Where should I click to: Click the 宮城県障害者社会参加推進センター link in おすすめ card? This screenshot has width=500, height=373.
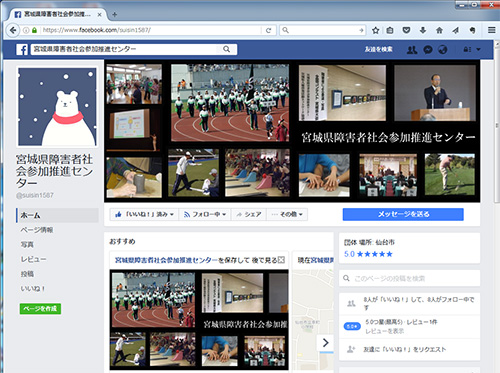(166, 260)
